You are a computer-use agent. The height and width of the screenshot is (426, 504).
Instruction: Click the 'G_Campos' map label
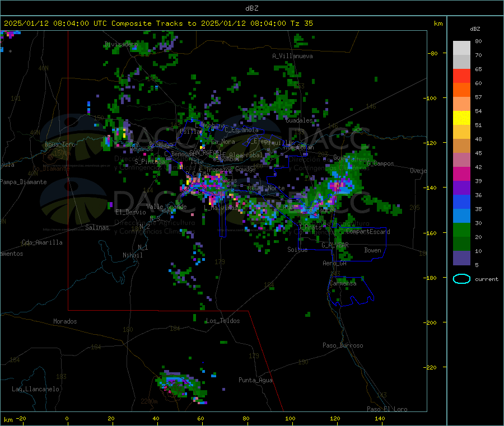[x=381, y=163]
